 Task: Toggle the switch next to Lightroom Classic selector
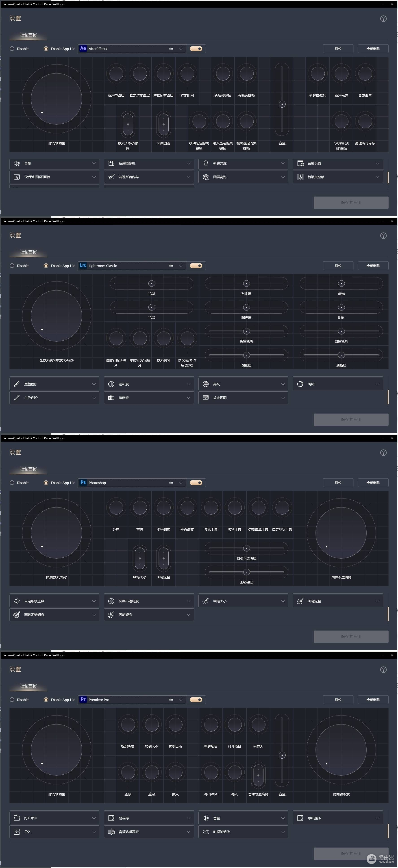click(x=196, y=265)
